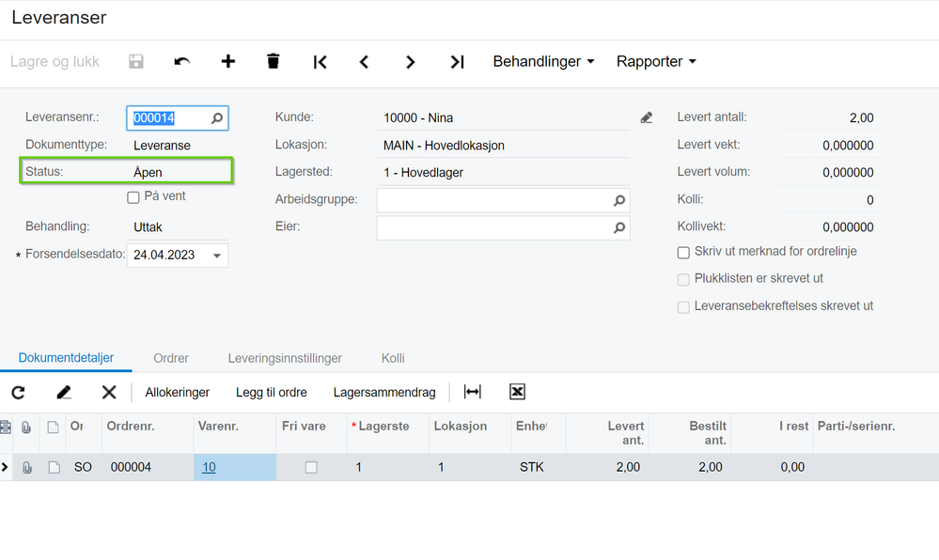
Task: Refresh the document details grid
Action: 19,393
